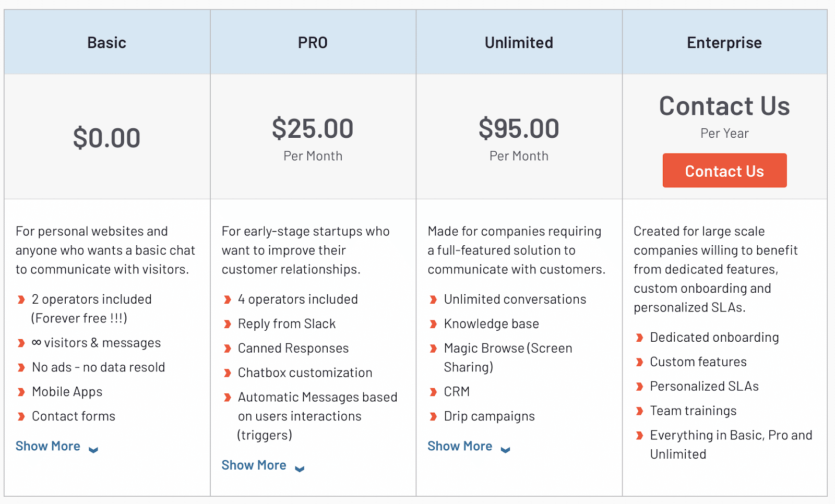This screenshot has width=835, height=504.
Task: Click the Chatbox customization feature text
Action: pyautogui.click(x=305, y=373)
